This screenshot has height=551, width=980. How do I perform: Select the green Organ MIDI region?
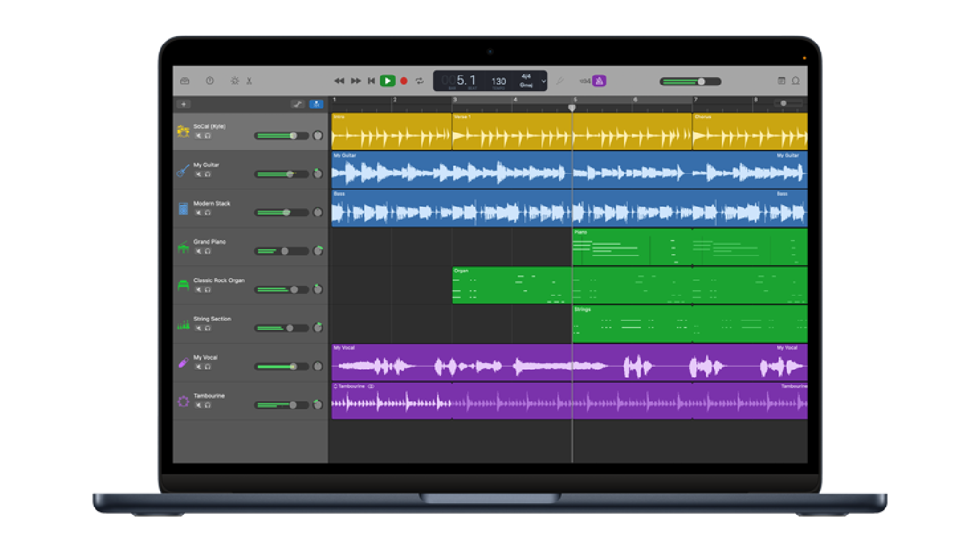(630, 285)
